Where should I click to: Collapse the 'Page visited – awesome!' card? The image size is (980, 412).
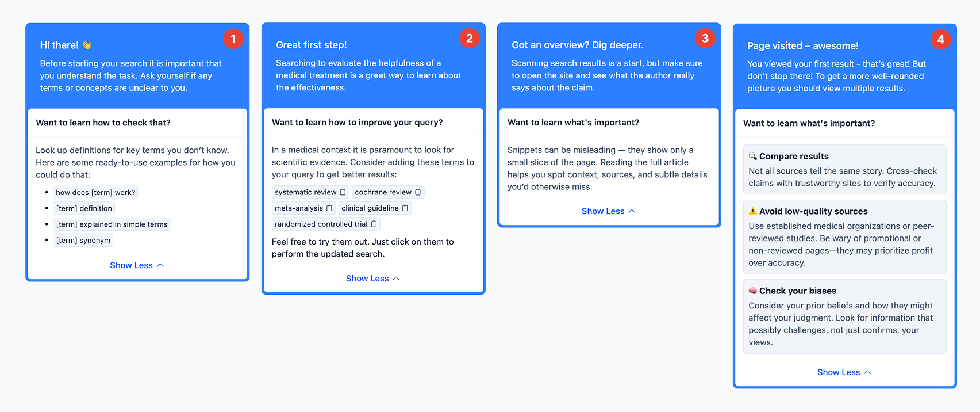[844, 372]
